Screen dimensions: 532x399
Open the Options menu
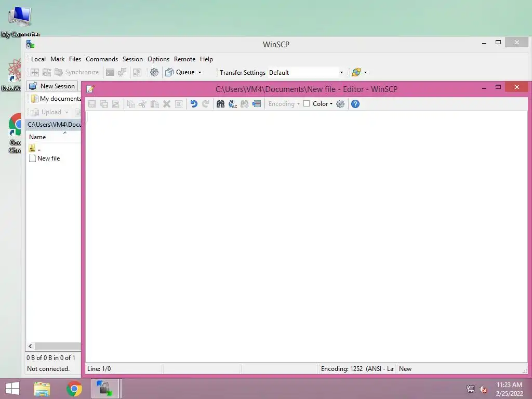tap(158, 59)
